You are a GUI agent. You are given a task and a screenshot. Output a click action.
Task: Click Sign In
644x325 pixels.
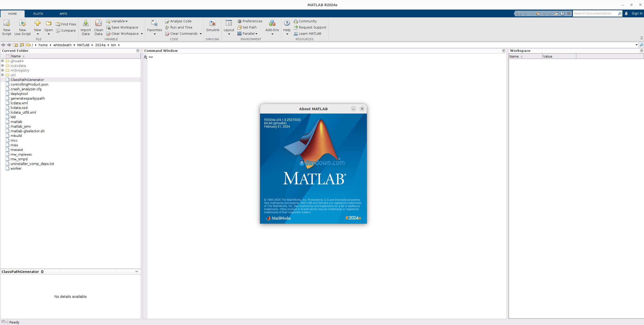tap(637, 13)
